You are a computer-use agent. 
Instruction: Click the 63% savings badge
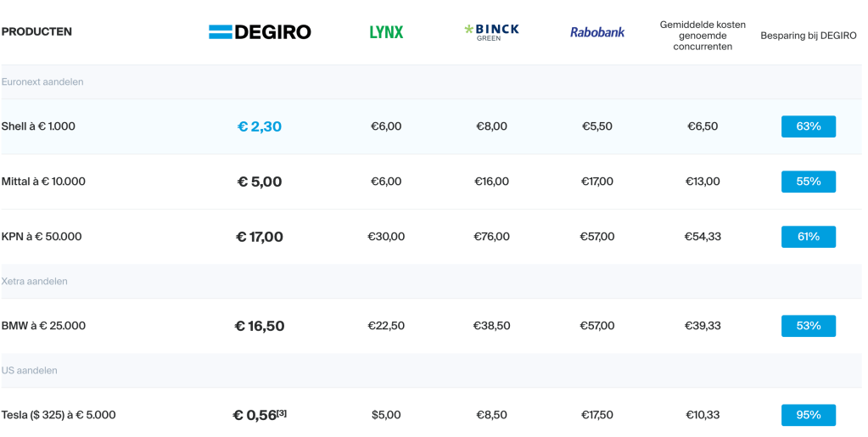[808, 126]
